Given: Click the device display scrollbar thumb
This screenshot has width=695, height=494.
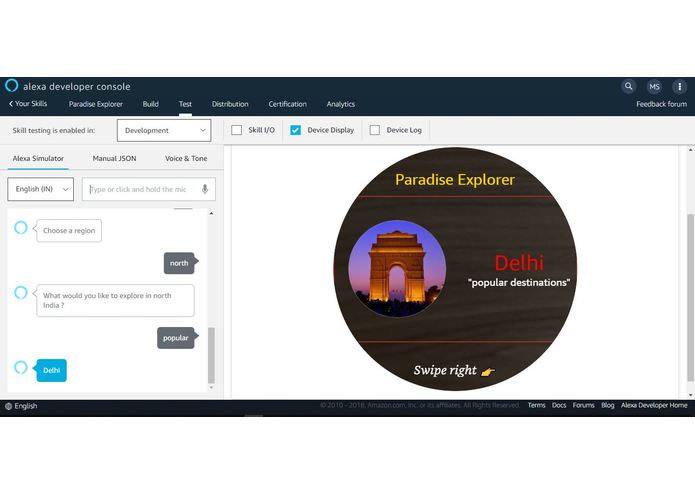Looking at the screenshot, I should (690, 297).
